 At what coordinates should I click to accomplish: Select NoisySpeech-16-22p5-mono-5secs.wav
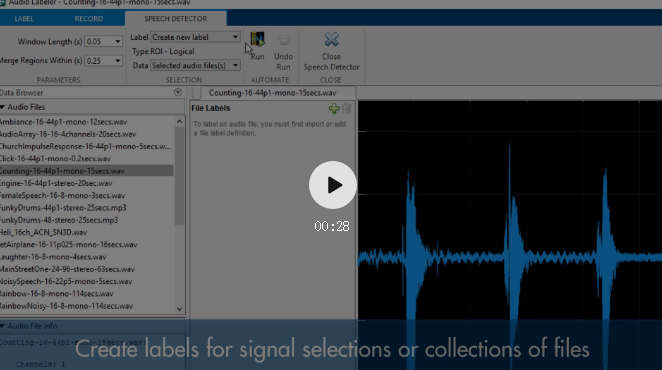66,281
